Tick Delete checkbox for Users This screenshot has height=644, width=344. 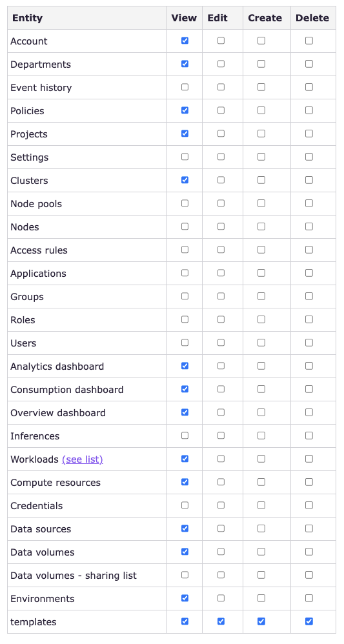[x=309, y=342]
